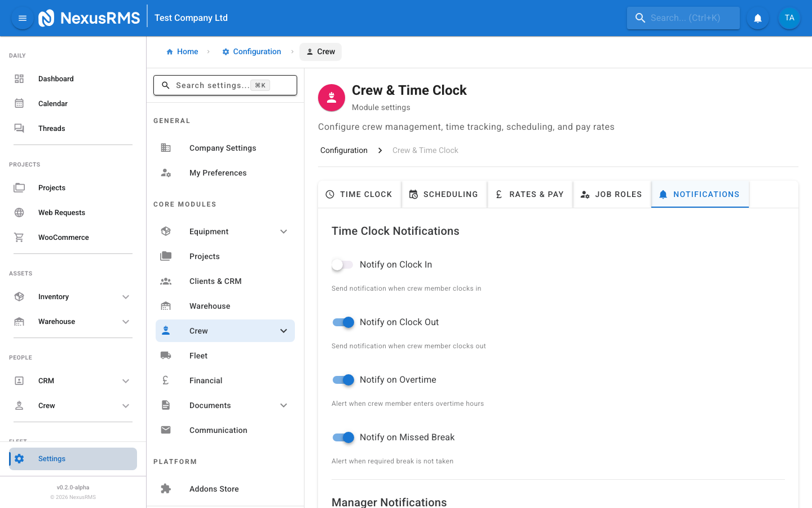Image resolution: width=812 pixels, height=508 pixels.
Task: Click the NexusRMS logo icon
Action: click(47, 17)
